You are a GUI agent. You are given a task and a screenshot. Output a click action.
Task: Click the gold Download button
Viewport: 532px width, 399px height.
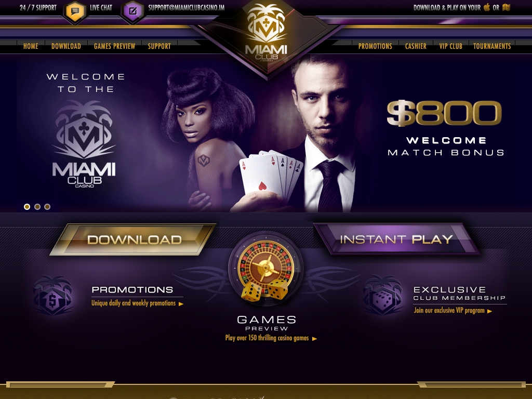133,240
